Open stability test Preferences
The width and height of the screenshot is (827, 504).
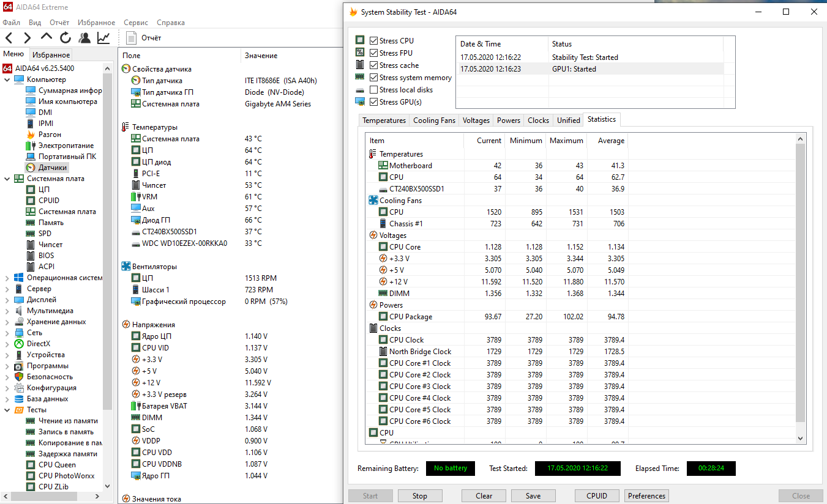coord(646,496)
